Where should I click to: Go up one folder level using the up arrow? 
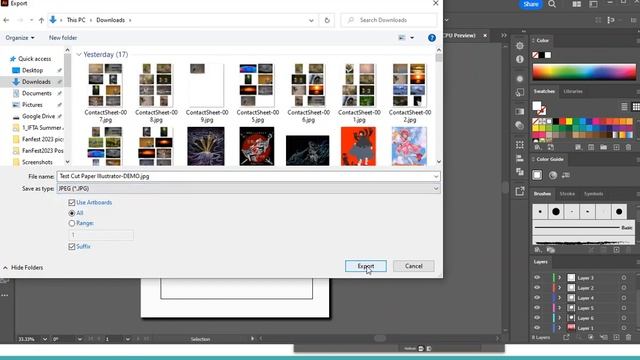pyautogui.click(x=41, y=20)
